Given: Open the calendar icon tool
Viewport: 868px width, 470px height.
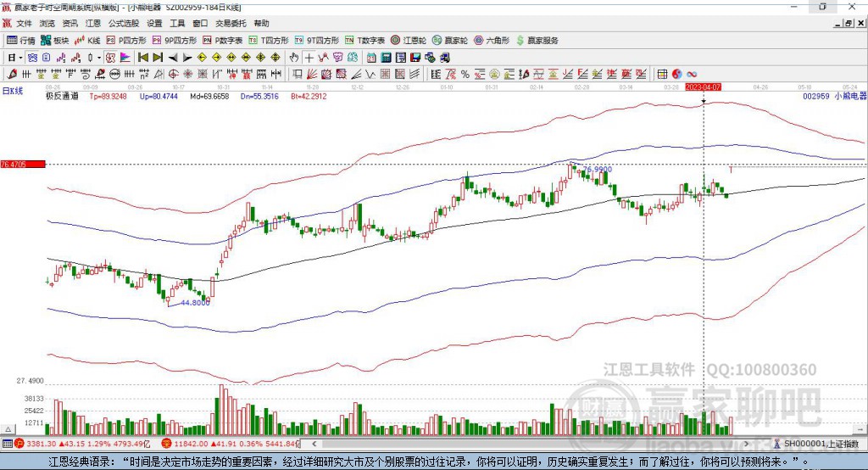Looking at the screenshot, I should click(x=371, y=58).
